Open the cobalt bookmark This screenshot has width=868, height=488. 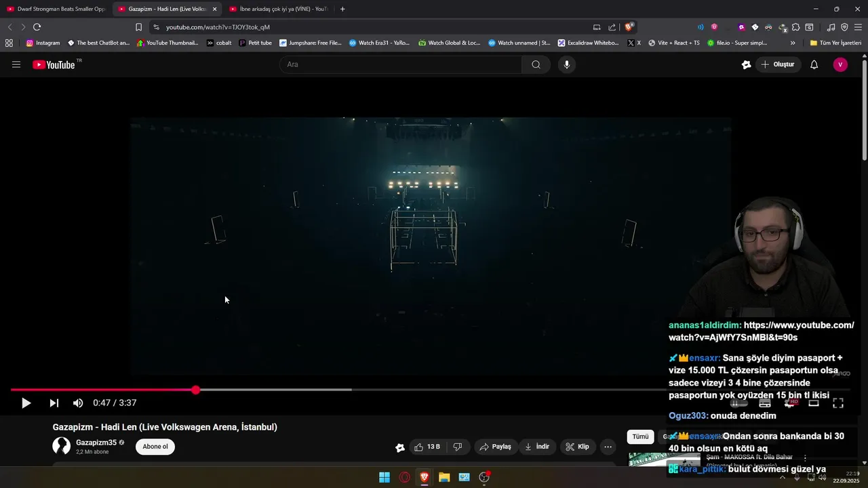218,43
